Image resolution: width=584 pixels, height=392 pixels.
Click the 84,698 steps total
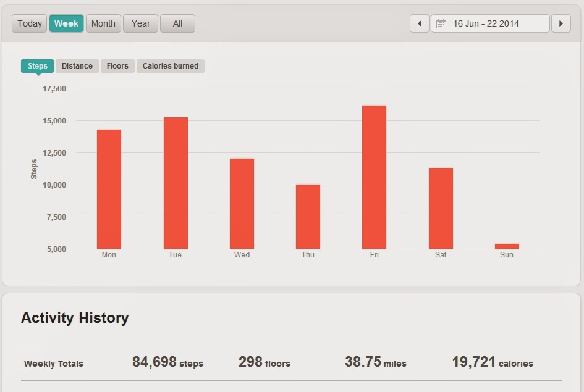[167, 362]
